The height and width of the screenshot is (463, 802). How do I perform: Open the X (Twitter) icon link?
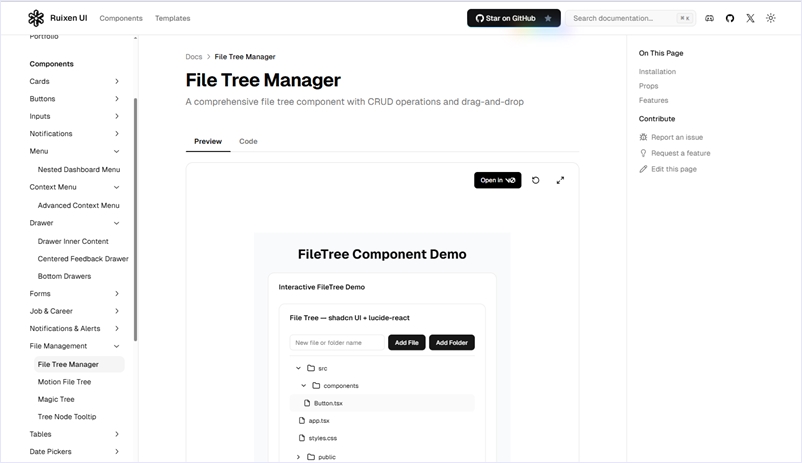click(750, 18)
